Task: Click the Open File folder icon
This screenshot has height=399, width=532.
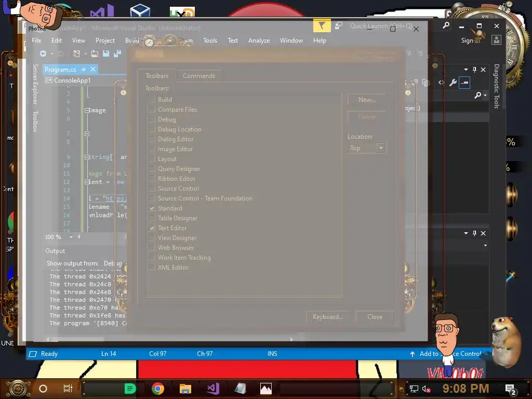Action: 95,54
